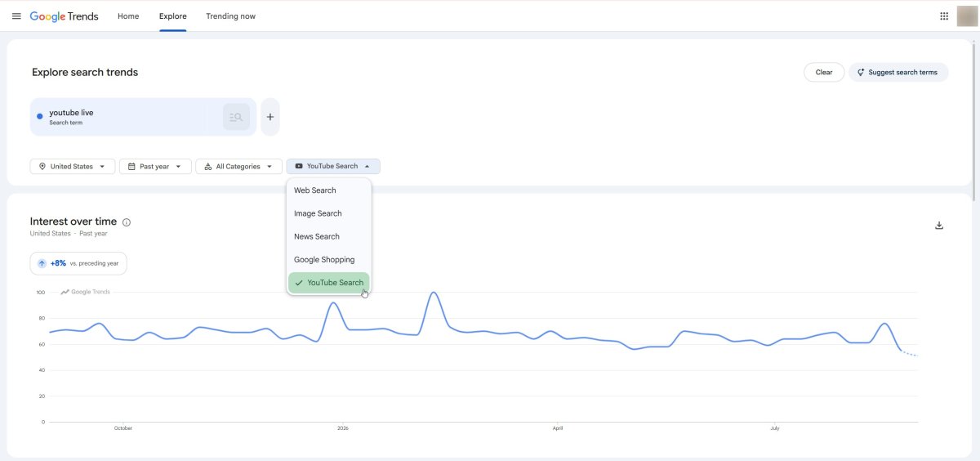Click the Interest over time heading
The width and height of the screenshot is (980, 461).
(73, 222)
